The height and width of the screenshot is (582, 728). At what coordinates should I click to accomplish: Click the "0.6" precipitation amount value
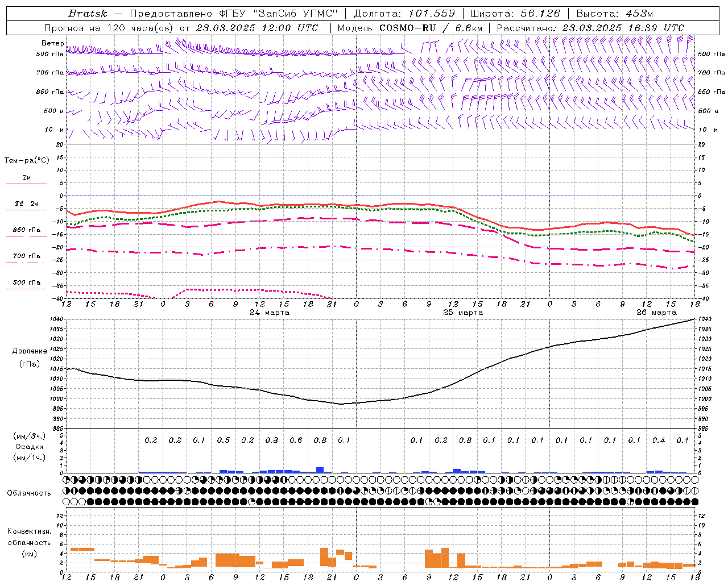(x=296, y=440)
